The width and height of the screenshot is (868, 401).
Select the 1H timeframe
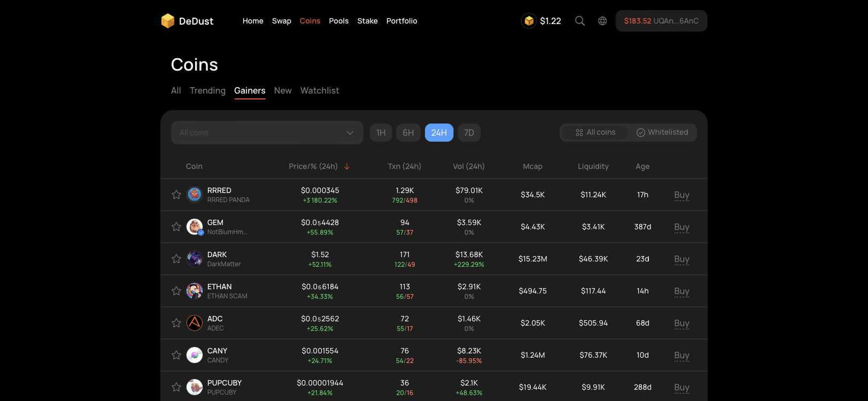(x=381, y=133)
